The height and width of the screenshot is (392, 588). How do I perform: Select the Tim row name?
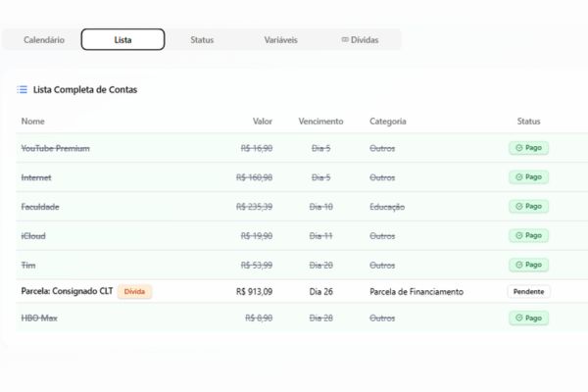(28, 266)
